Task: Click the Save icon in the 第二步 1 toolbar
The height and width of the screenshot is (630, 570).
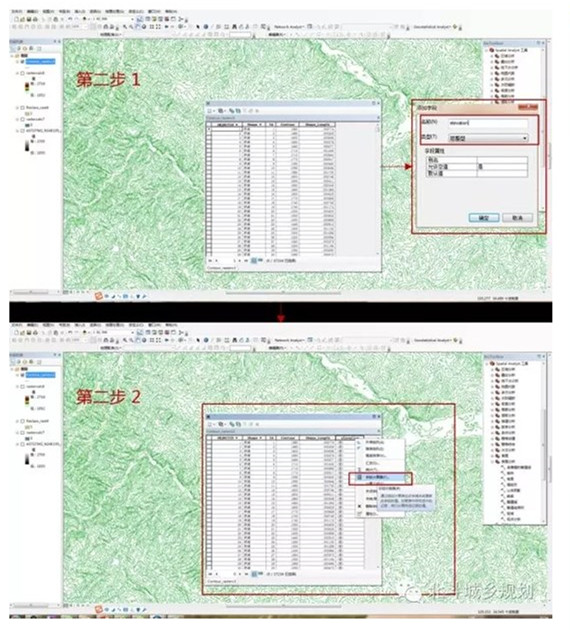Action: coord(29,19)
